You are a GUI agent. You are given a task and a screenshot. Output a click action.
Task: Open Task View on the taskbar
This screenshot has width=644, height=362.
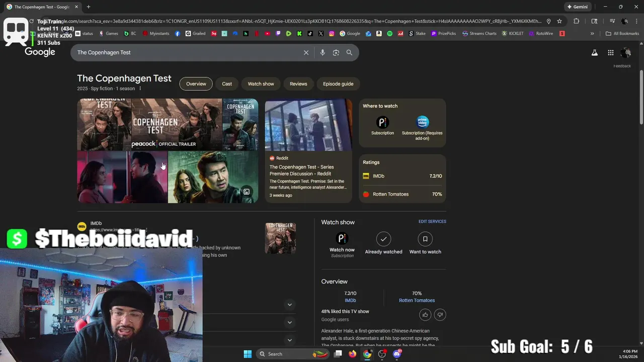pos(338,354)
